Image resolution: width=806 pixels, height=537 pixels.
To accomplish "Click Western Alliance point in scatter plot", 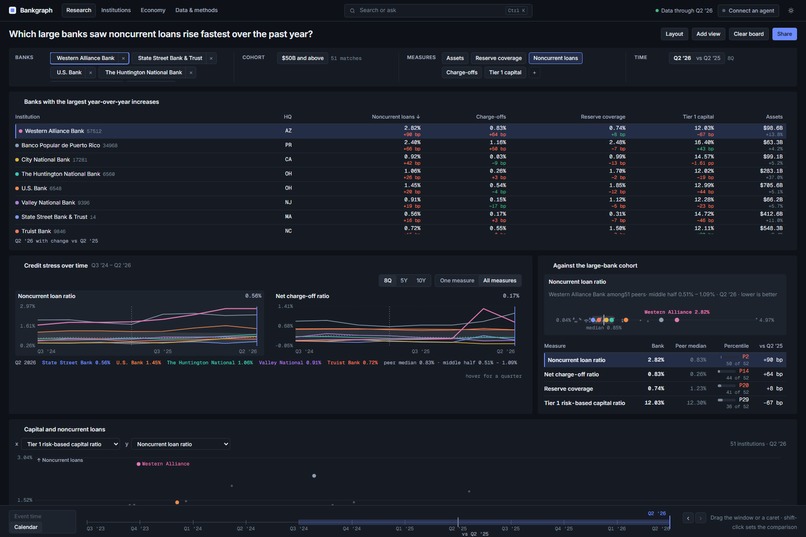I will coord(138,464).
